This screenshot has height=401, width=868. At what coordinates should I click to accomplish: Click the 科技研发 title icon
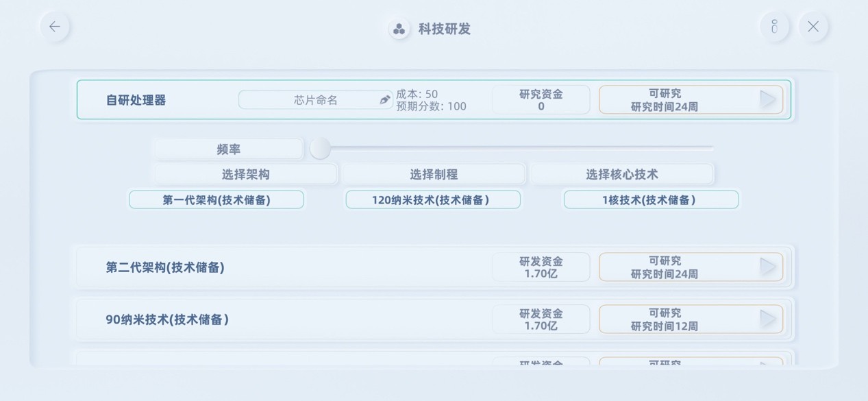[x=399, y=29]
